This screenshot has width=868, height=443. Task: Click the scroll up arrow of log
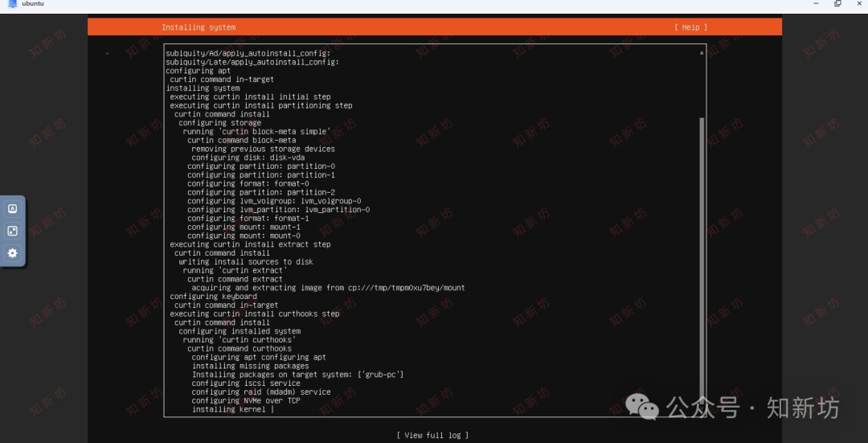pos(702,52)
